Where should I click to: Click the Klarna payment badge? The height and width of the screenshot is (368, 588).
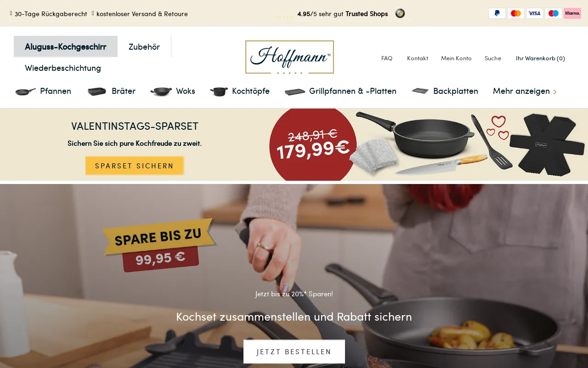tap(572, 13)
